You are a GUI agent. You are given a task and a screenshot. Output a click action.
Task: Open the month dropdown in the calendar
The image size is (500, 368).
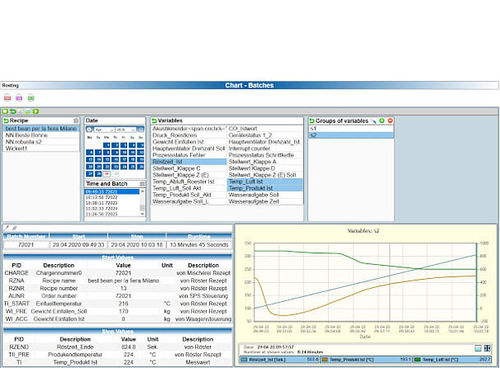pyautogui.click(x=104, y=129)
